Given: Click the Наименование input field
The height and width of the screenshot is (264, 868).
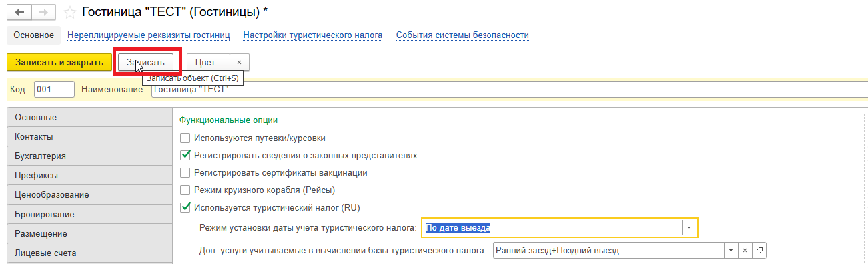Looking at the screenshot, I should pyautogui.click(x=510, y=89).
